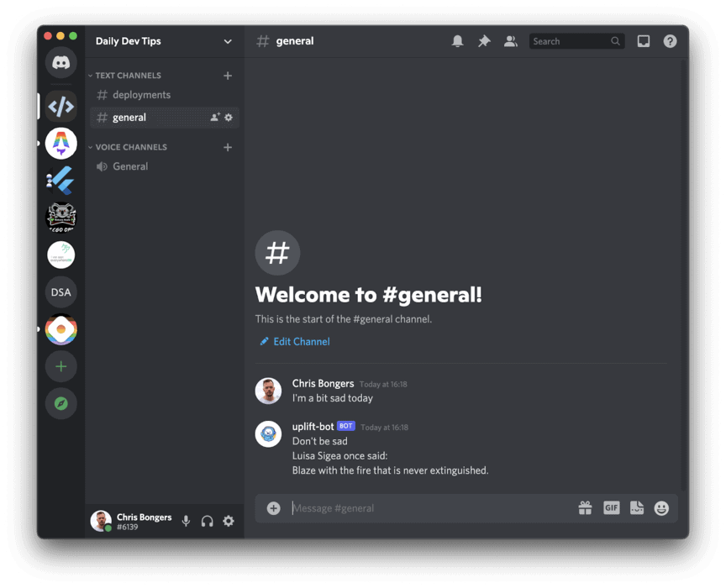Screen dimensions: 726x588
Task: Show pinned messages
Action: tap(484, 41)
